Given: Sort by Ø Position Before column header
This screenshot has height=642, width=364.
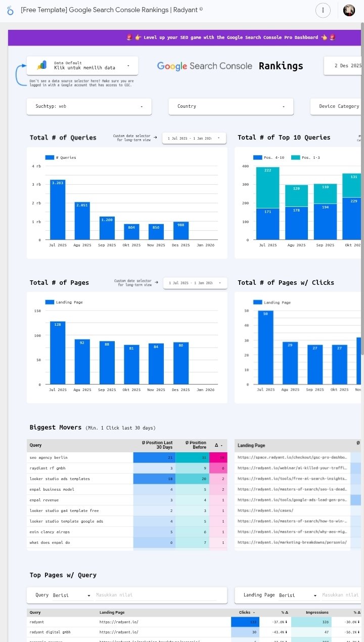Looking at the screenshot, I should tap(196, 445).
